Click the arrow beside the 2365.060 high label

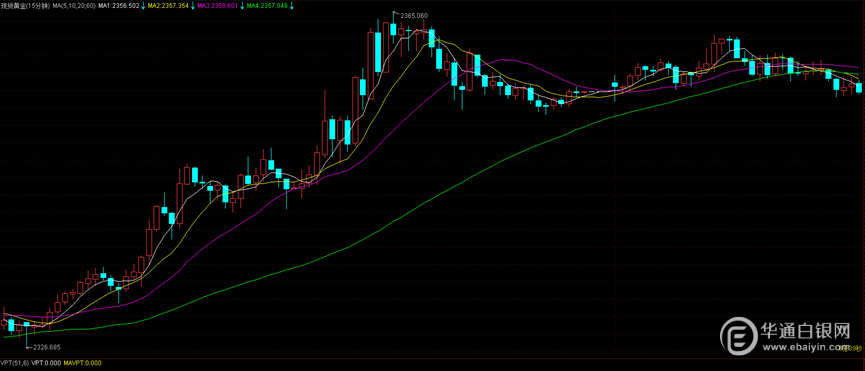point(395,13)
